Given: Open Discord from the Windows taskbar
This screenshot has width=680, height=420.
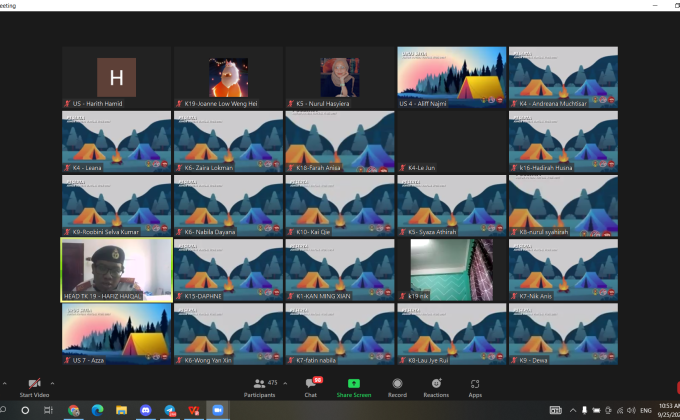Looking at the screenshot, I should [146, 411].
